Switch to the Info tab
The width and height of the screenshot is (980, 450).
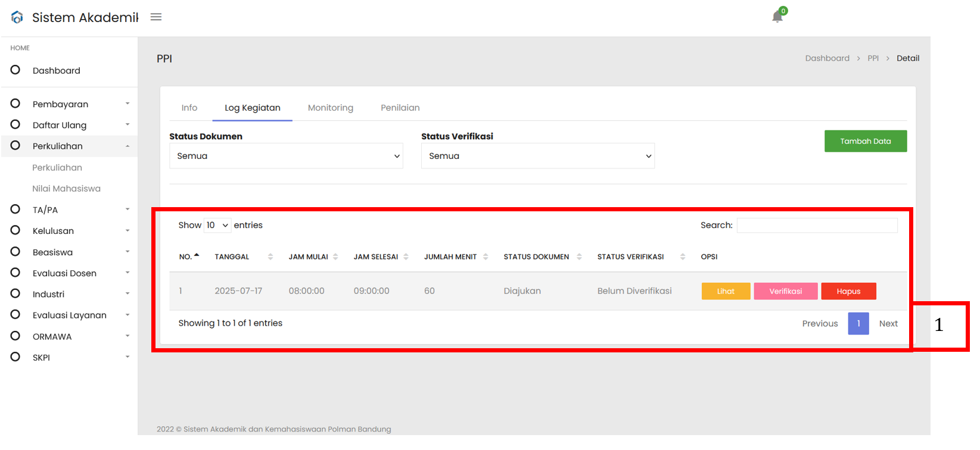pos(189,108)
